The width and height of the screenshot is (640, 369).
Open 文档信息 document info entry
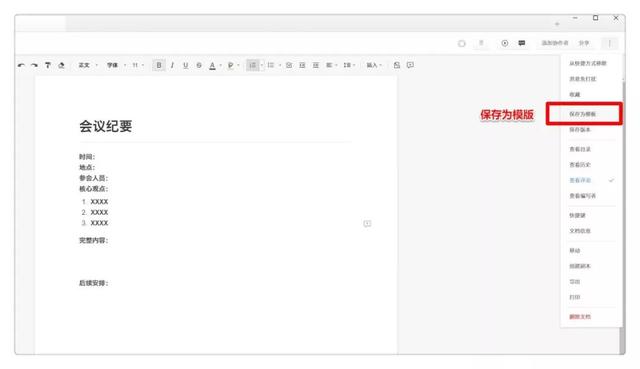(x=580, y=231)
